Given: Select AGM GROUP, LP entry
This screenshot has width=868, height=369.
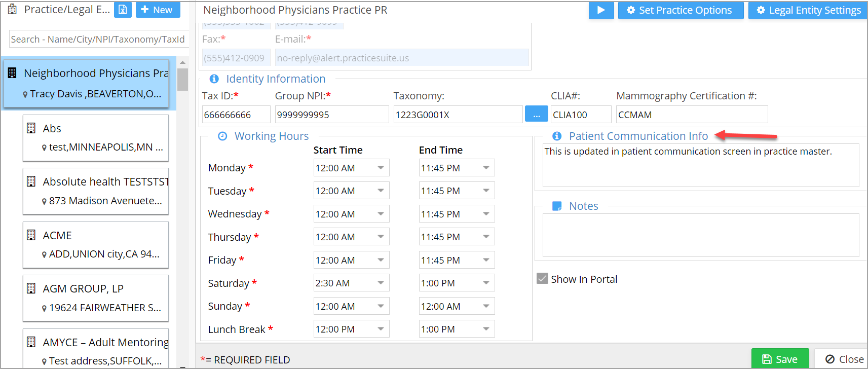Looking at the screenshot, I should [96, 298].
